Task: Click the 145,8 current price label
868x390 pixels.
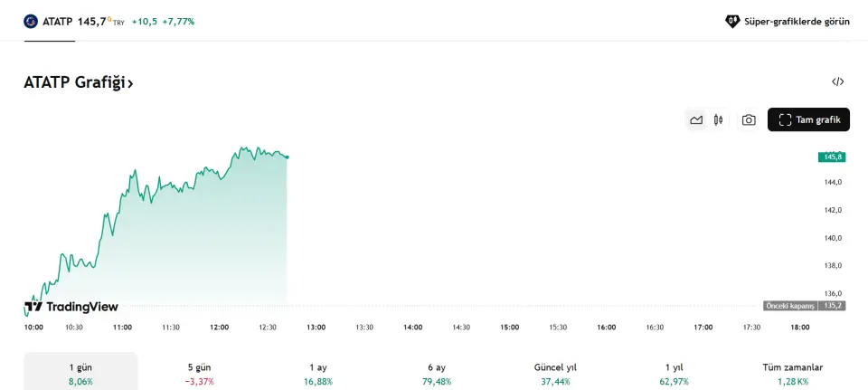Action: coord(832,157)
